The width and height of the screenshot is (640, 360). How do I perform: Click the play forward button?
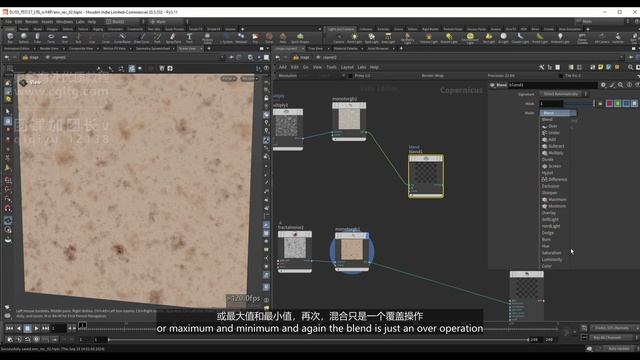[37, 328]
